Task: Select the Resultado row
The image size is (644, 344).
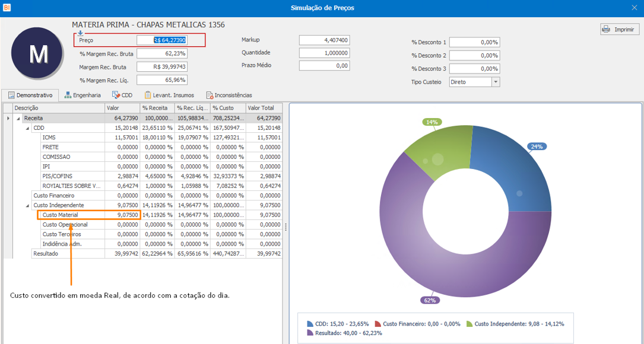Action: tap(157, 254)
